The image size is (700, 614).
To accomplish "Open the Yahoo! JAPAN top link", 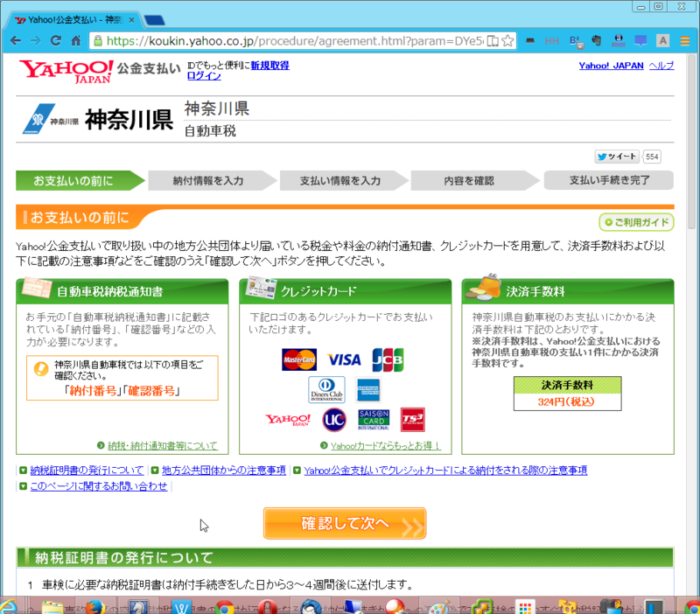I will point(611,66).
